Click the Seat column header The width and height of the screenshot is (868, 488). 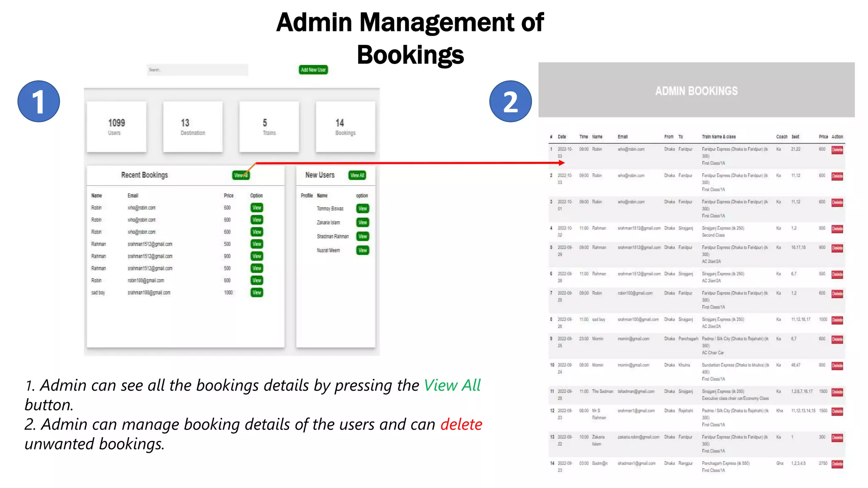(796, 137)
